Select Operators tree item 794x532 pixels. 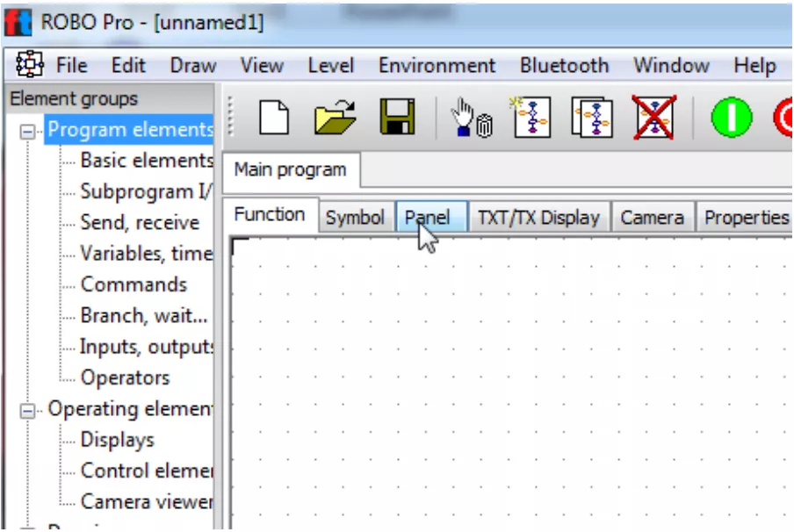coord(125,377)
